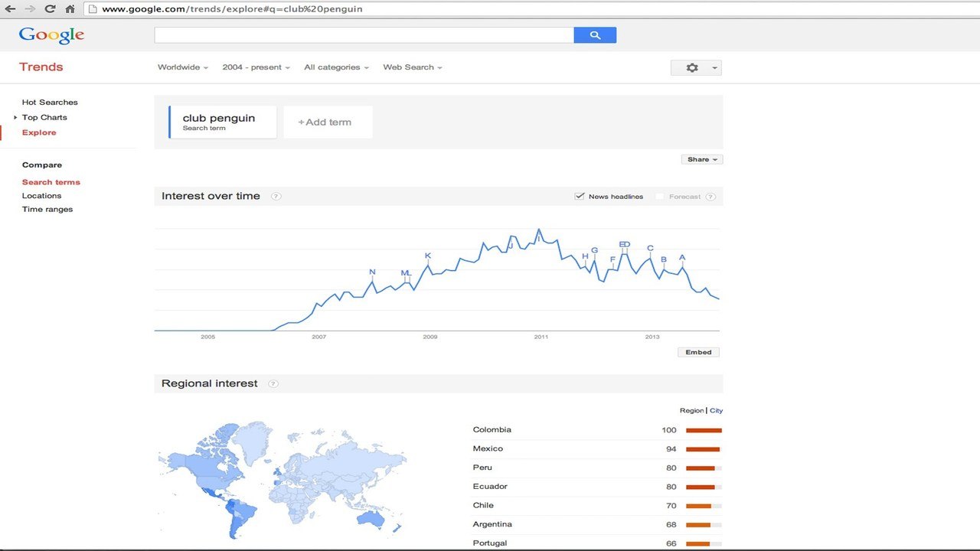Click help icon beside Regional interest
The height and width of the screenshot is (551, 980).
coord(273,383)
